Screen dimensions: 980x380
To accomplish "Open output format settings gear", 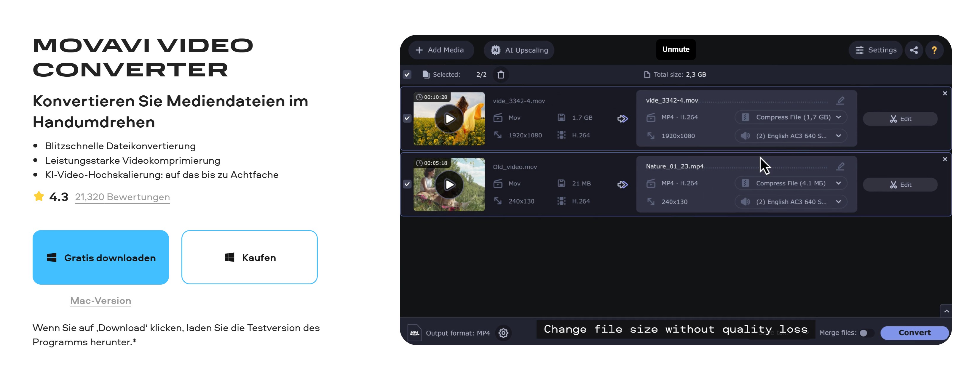I will click(503, 333).
